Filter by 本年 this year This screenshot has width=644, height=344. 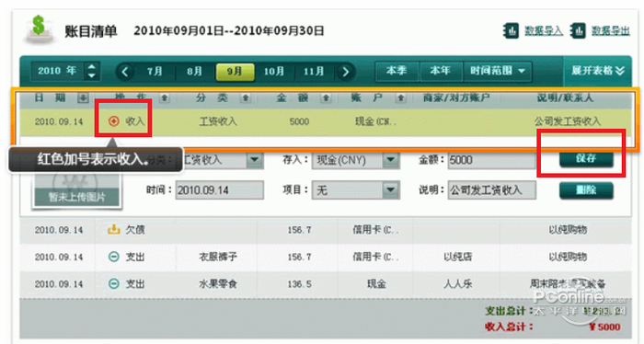[x=441, y=71]
